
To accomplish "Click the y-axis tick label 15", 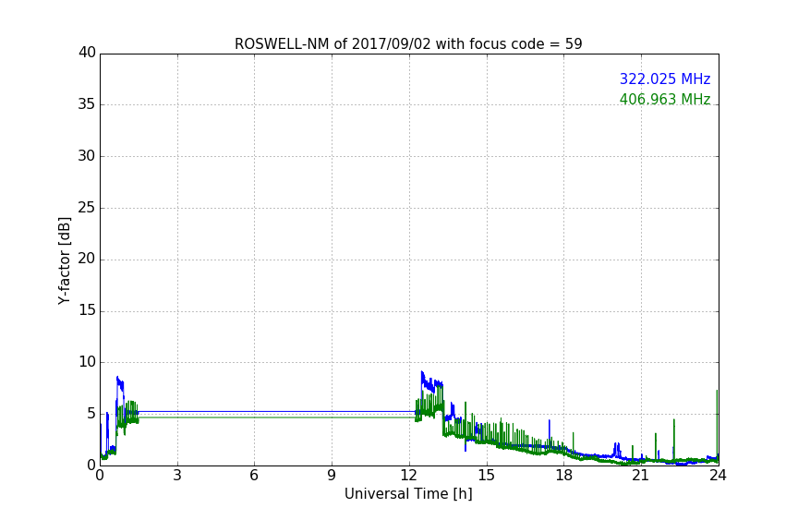I will tap(87, 310).
